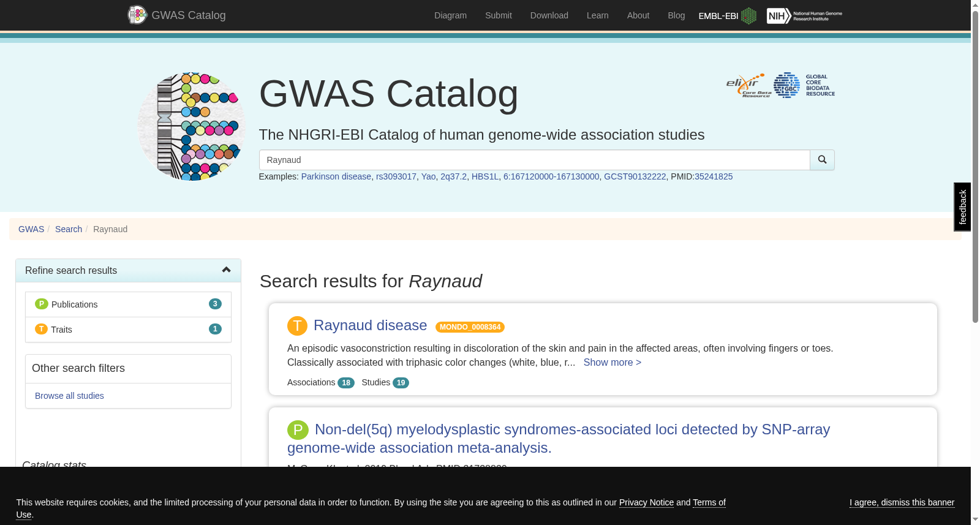Open the Submit menu item
Screen dimensions: 980x525
pyautogui.click(x=499, y=15)
